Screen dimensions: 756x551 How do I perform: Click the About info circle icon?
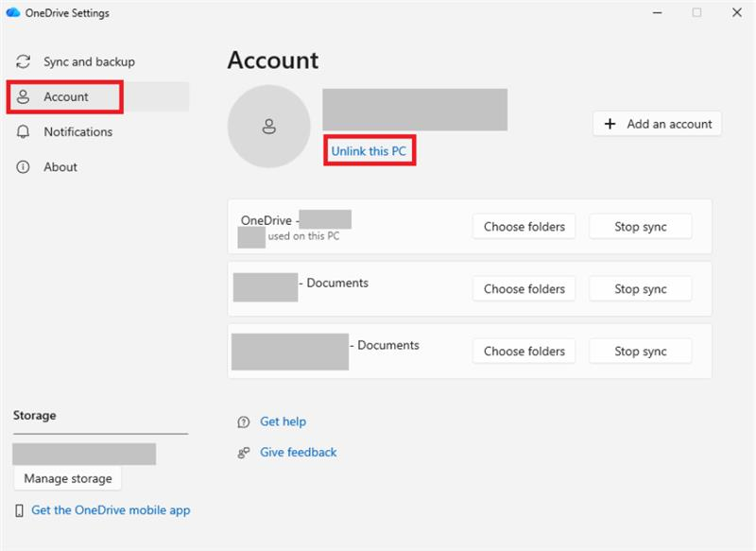pos(23,166)
